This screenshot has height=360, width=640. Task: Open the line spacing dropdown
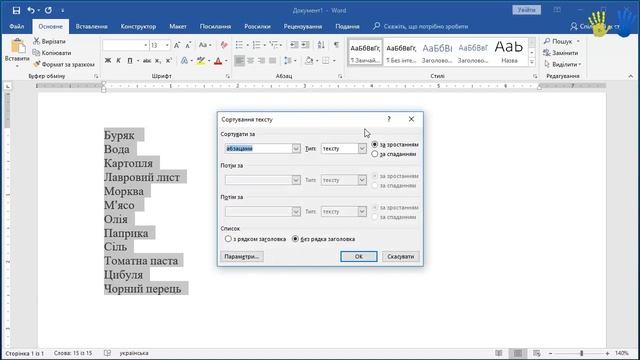290,60
